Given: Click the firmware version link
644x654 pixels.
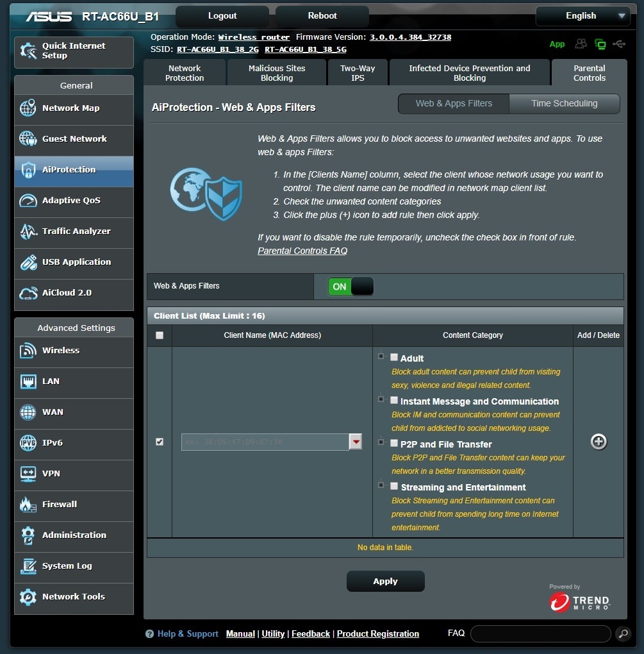Looking at the screenshot, I should tap(410, 37).
